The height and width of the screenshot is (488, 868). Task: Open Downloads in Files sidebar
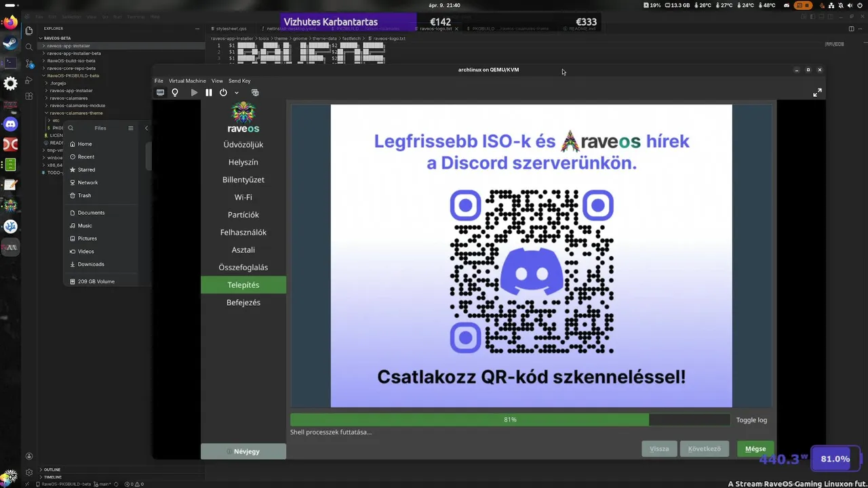(100, 264)
